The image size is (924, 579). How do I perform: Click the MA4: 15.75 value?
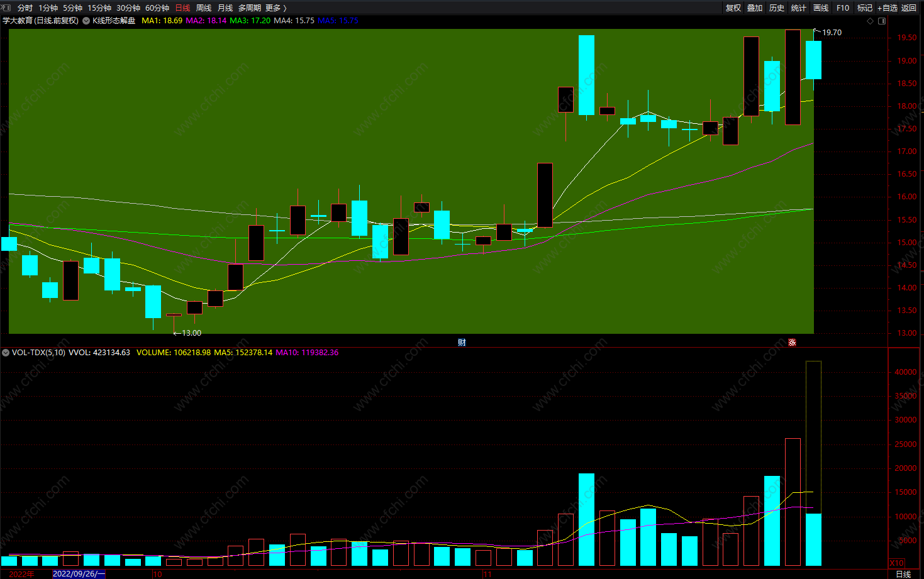(x=294, y=21)
